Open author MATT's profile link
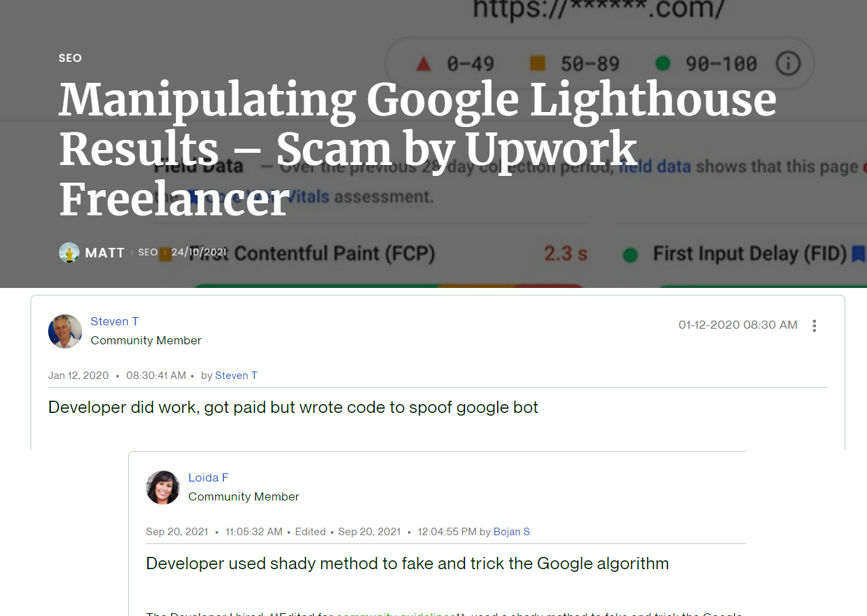Viewport: 867px width, 616px height. [105, 253]
